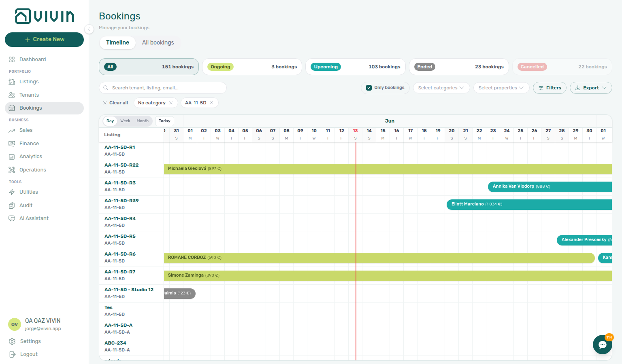Viewport: 622px width, 364px height.
Task: Open Utilities lightning icon
Action: pos(12,192)
